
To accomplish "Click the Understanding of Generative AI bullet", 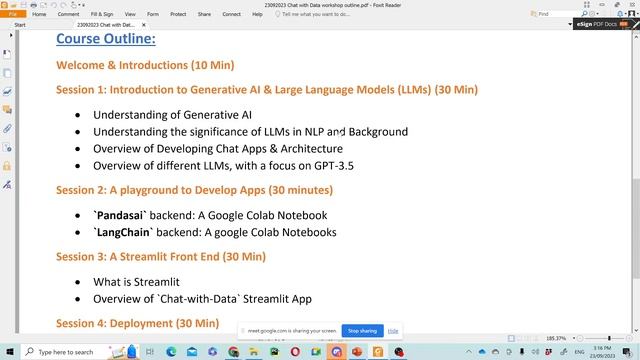I will pyautogui.click(x=172, y=115).
